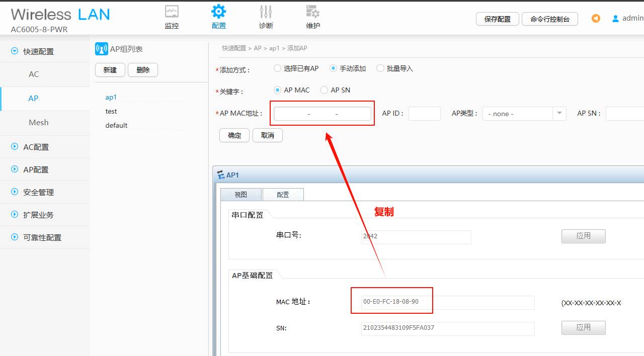The image size is (644, 356).
Task: Select AP SN keyword radio
Action: coord(324,90)
